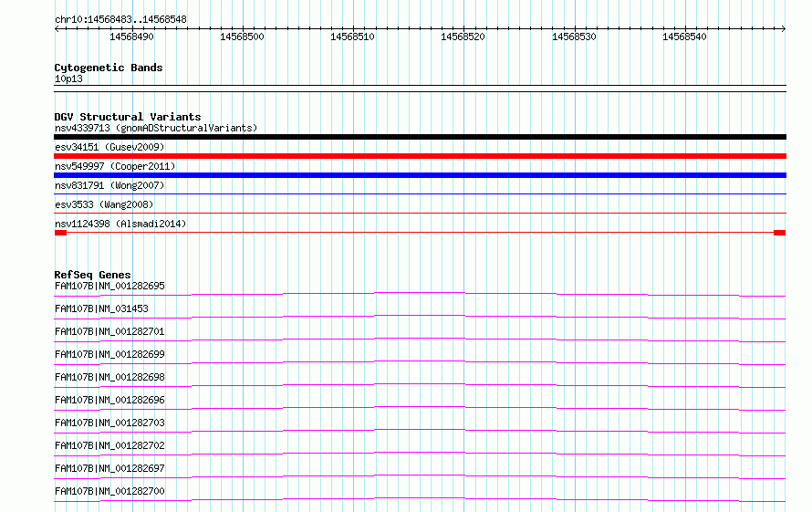
Task: Click the thin red esv3533 line
Action: point(420,213)
